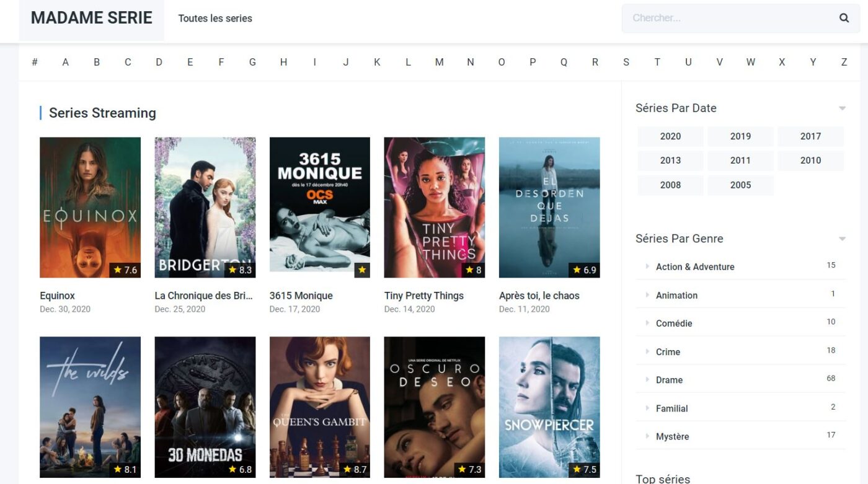Filter series by year 2013

(x=670, y=161)
